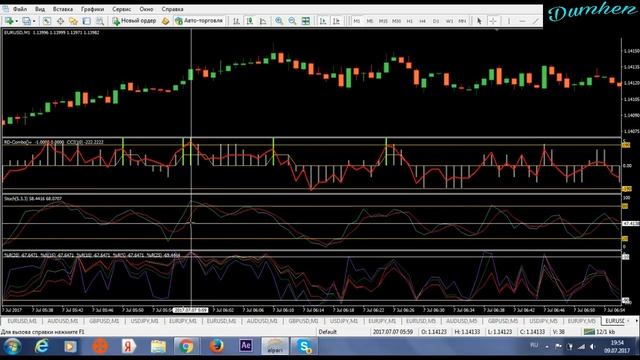Pick the trendline drawing tool

point(536,21)
